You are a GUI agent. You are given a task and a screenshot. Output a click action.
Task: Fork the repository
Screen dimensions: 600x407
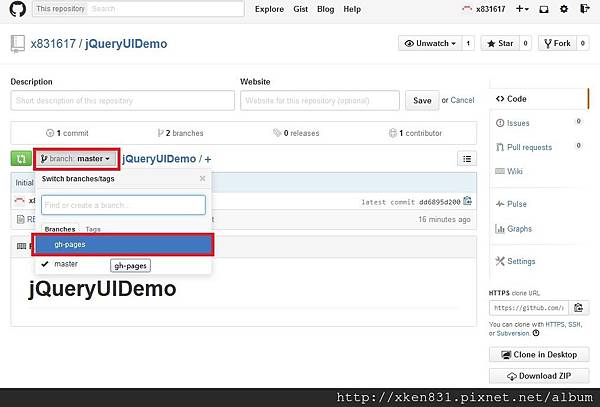tap(558, 43)
